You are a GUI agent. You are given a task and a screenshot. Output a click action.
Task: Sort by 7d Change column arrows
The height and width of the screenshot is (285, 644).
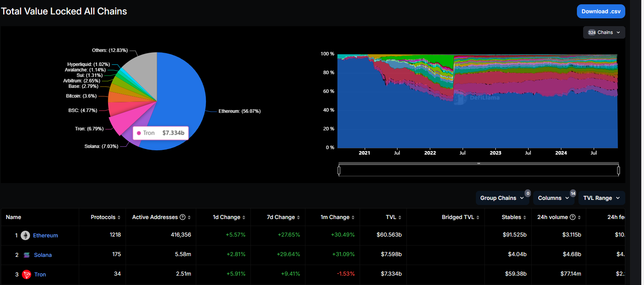298,217
